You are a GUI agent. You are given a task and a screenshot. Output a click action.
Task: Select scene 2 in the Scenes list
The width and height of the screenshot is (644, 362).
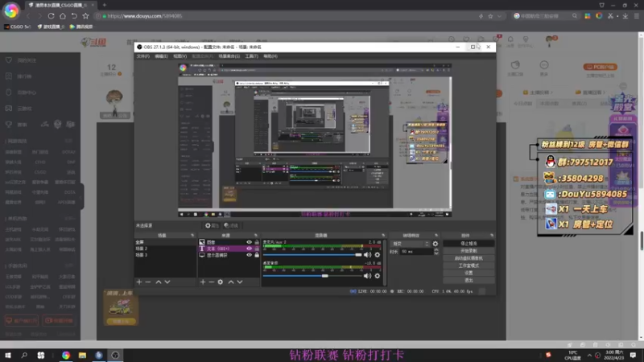pos(165,249)
